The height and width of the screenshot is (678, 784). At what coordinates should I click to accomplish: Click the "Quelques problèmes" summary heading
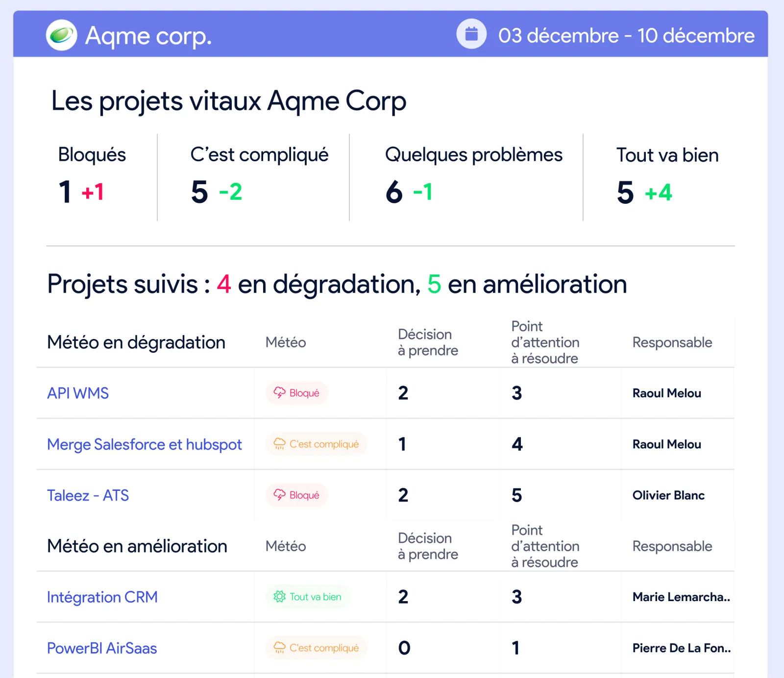474,155
